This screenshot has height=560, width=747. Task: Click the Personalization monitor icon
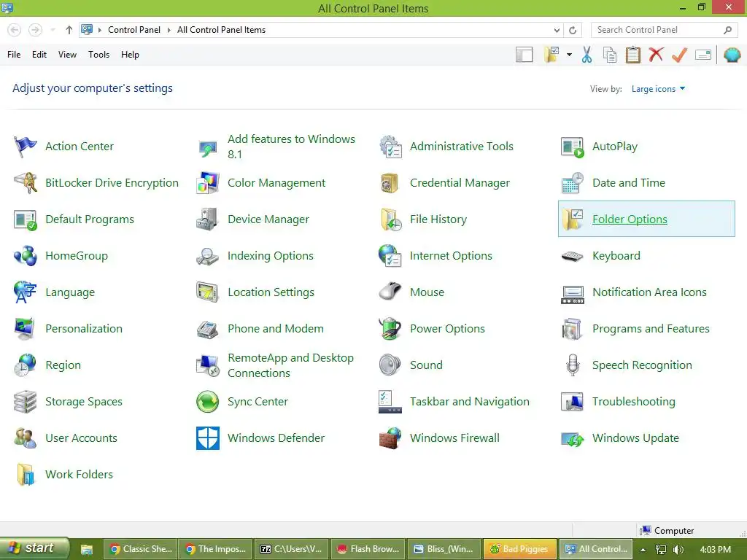pos(26,329)
